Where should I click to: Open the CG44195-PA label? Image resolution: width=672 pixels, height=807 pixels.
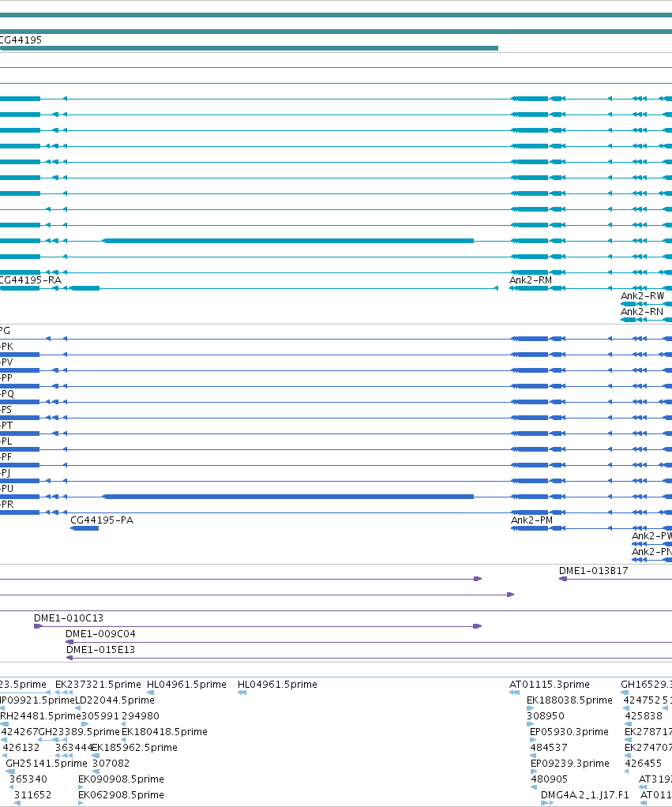click(102, 520)
